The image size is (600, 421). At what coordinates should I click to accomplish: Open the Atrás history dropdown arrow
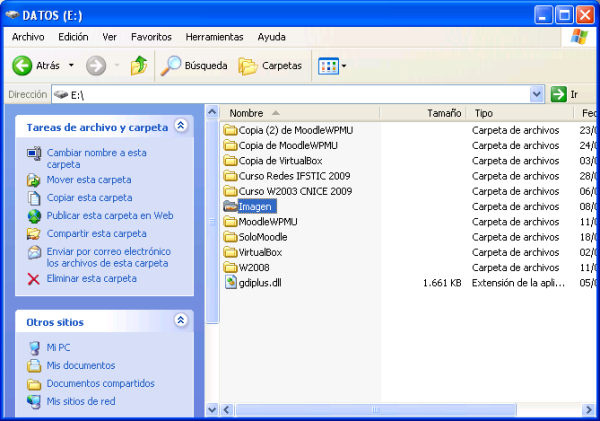pos(71,66)
